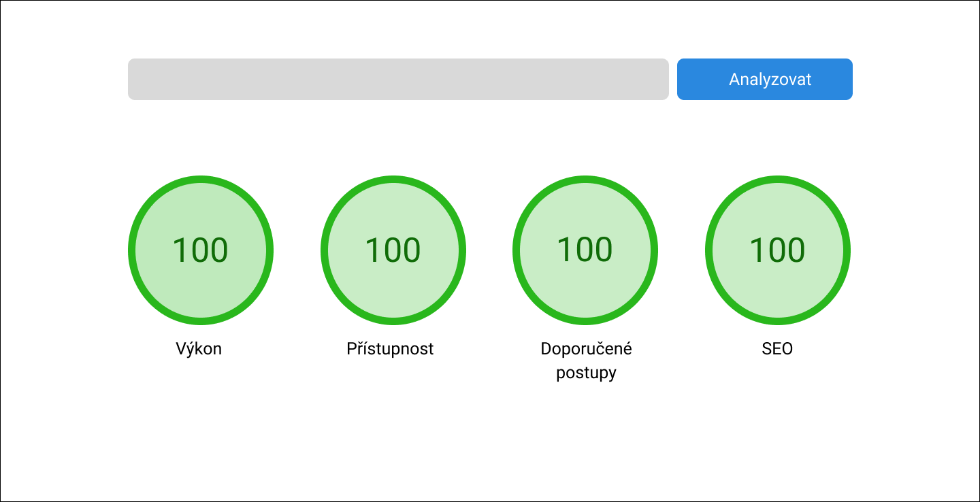Screen dimensions: 980x502
Task: Click the Analyzovat text on the button
Action: (x=770, y=80)
